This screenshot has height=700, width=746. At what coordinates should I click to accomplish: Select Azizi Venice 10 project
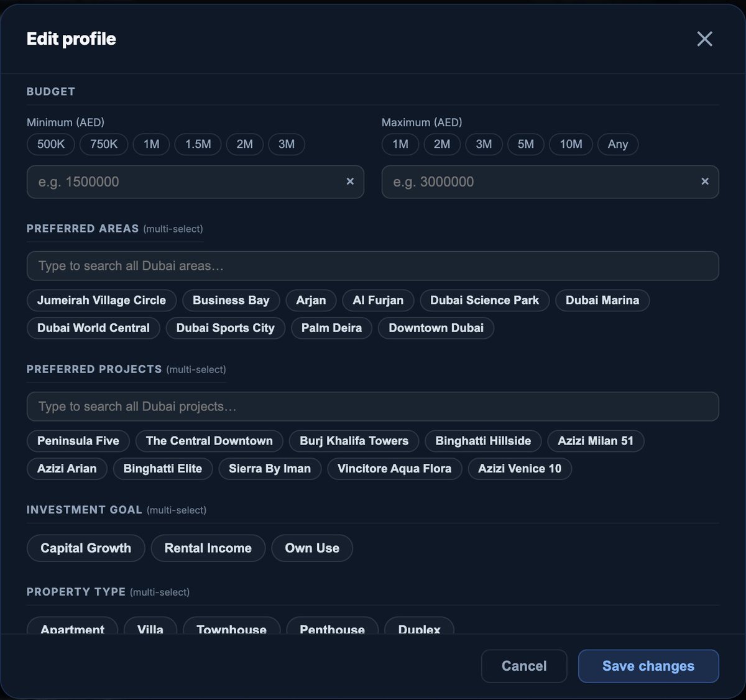coord(520,468)
